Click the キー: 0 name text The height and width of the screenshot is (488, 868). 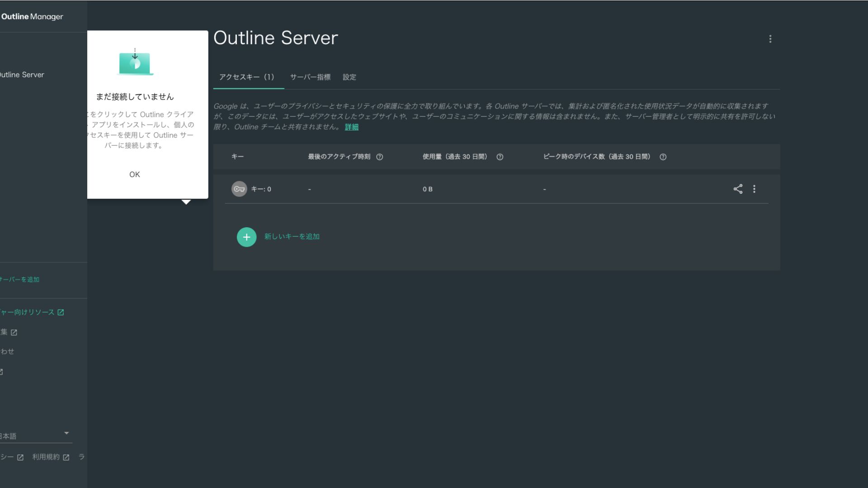point(261,189)
